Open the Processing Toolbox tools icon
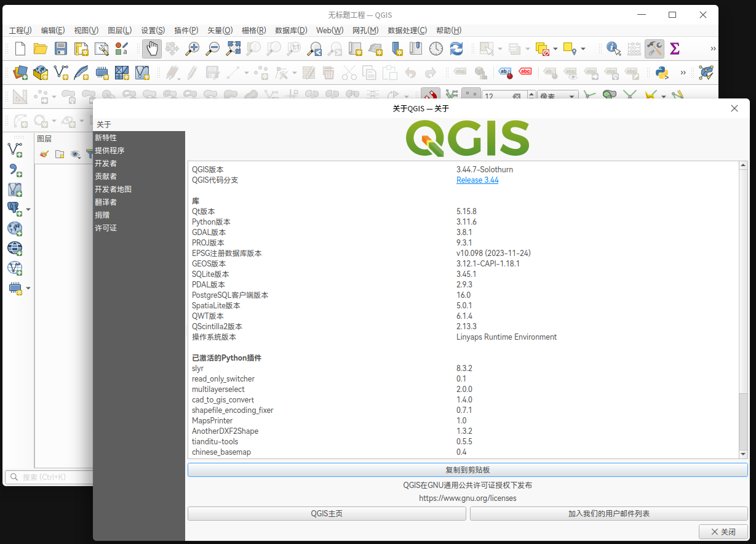Viewport: 756px width, 544px height. (654, 49)
